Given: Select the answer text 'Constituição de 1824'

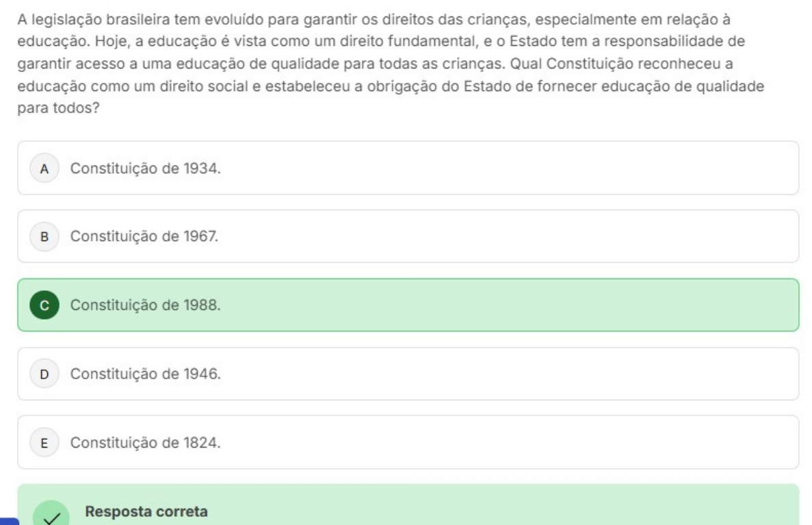Looking at the screenshot, I should click(146, 442).
